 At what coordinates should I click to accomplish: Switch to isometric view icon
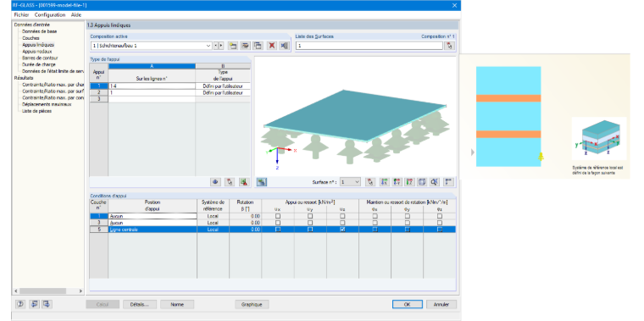point(422,182)
